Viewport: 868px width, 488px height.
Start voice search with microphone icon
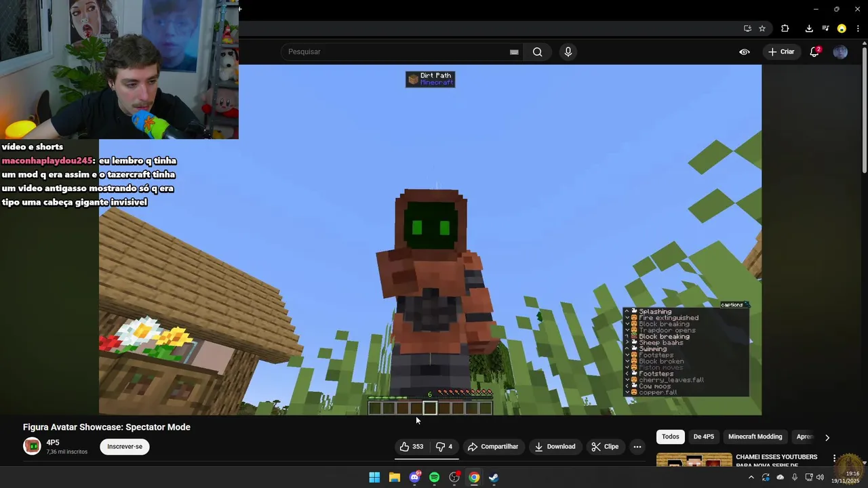pyautogui.click(x=568, y=52)
